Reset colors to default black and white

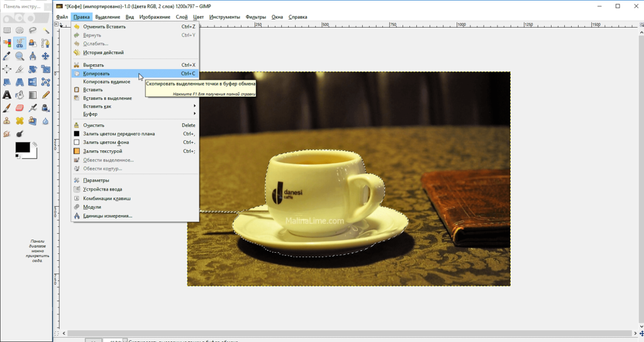tap(18, 156)
